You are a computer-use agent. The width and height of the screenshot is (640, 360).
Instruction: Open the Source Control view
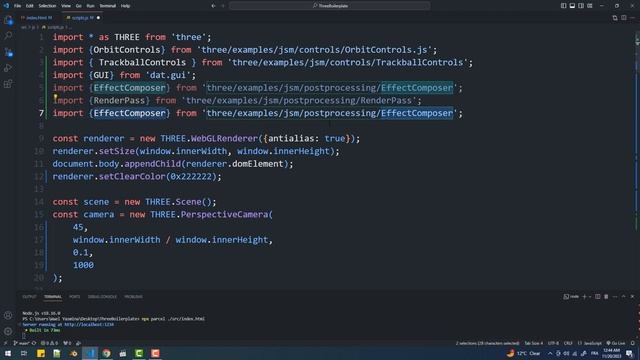pyautogui.click(x=8, y=52)
